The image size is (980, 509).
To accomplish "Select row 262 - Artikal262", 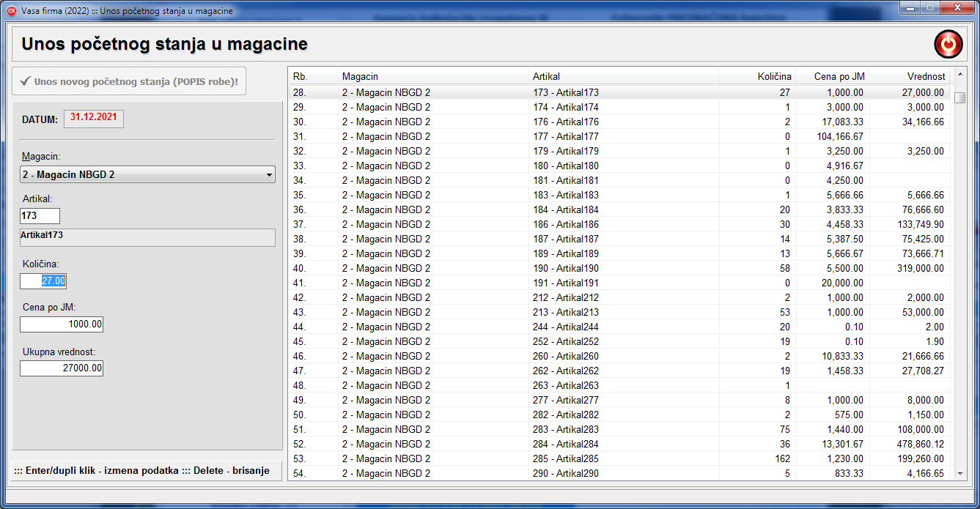I will 619,371.
